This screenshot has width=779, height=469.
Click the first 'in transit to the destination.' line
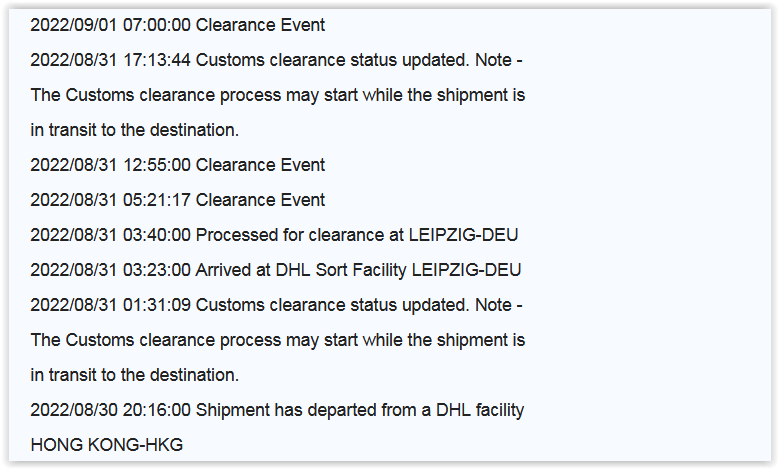coord(135,130)
